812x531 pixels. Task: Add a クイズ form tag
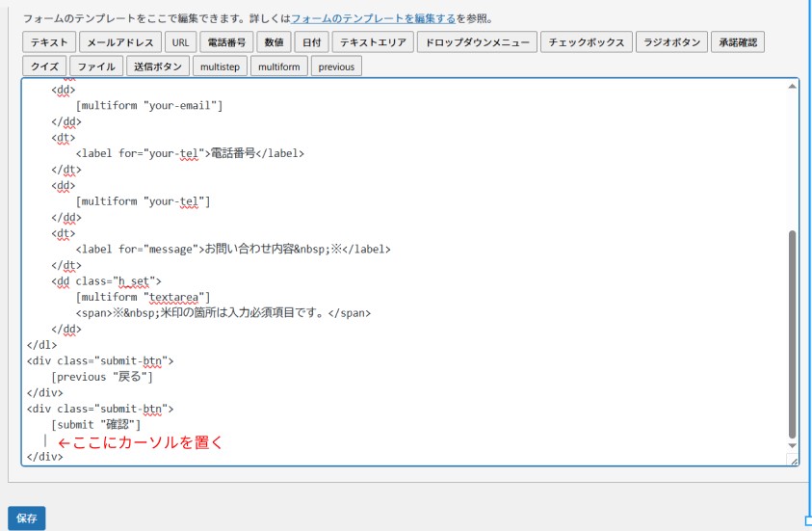[44, 66]
